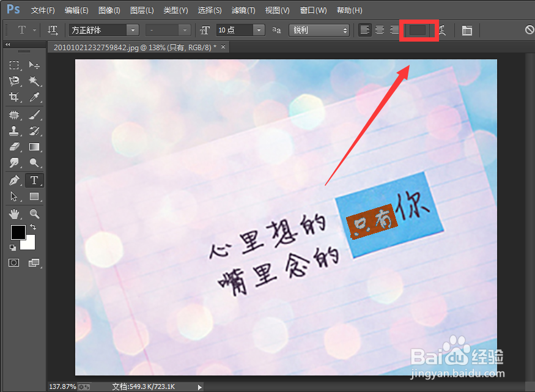Select the Clone Stamp tool

coord(14,131)
